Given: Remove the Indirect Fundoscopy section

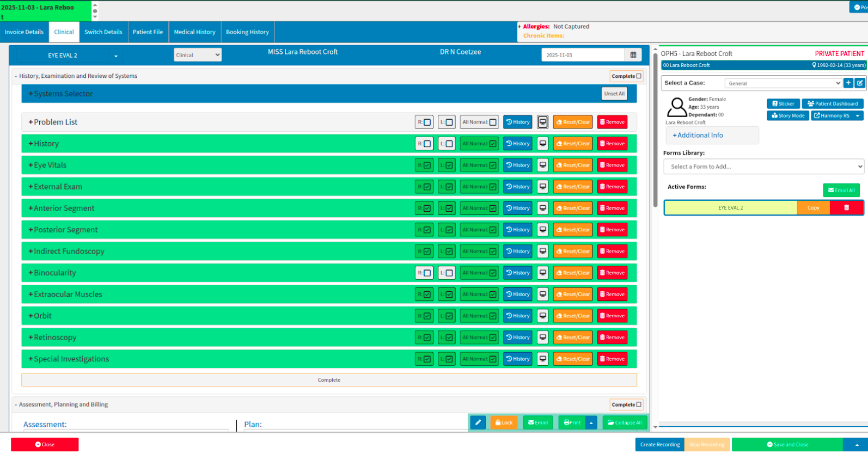Looking at the screenshot, I should (x=612, y=251).
